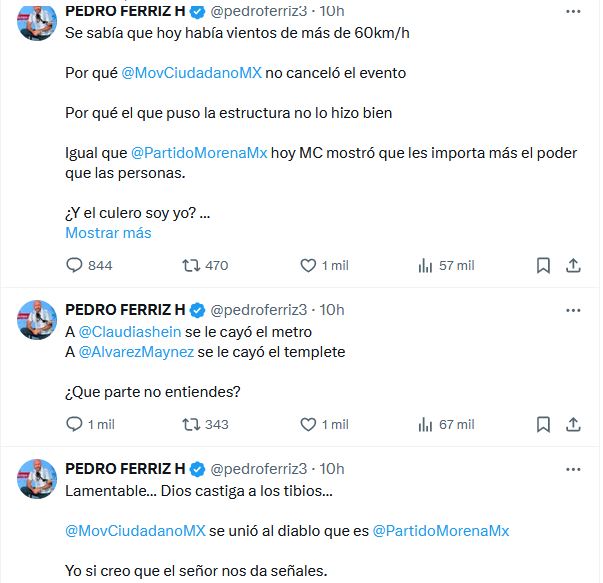Open the @Claudiashein mention link

tap(130, 331)
